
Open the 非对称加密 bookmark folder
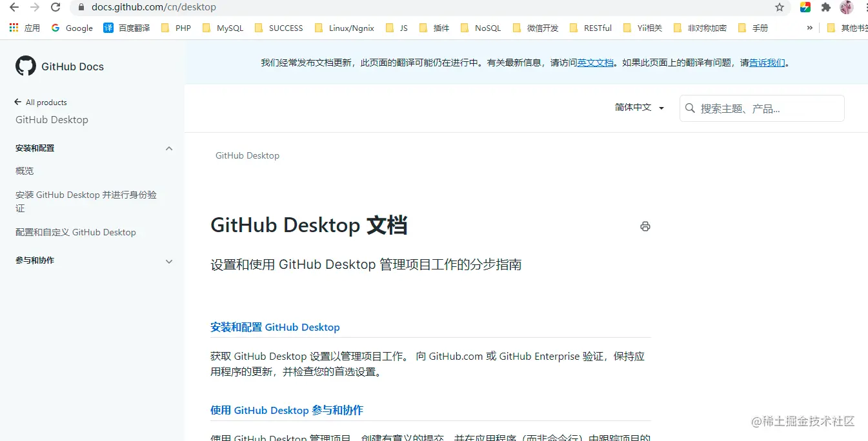pos(700,28)
